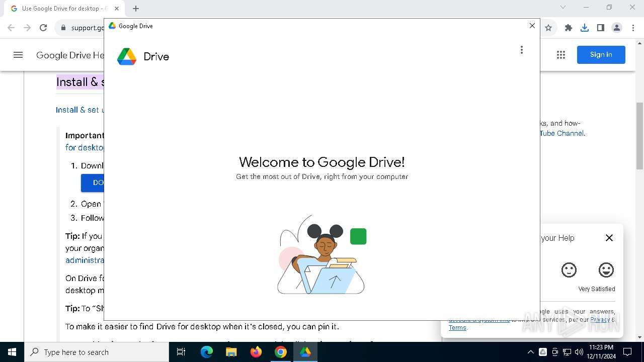Open the three-dot menu in Google Drive dialog

tap(522, 50)
